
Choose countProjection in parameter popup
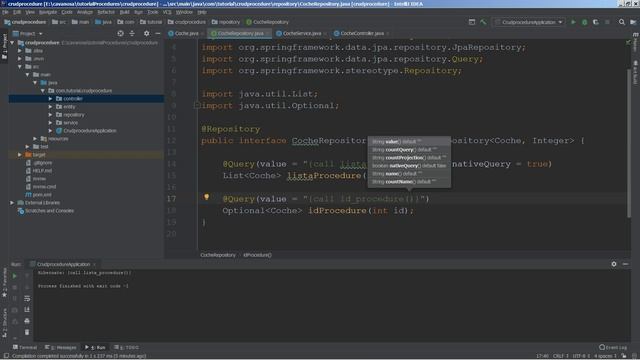(x=409, y=158)
